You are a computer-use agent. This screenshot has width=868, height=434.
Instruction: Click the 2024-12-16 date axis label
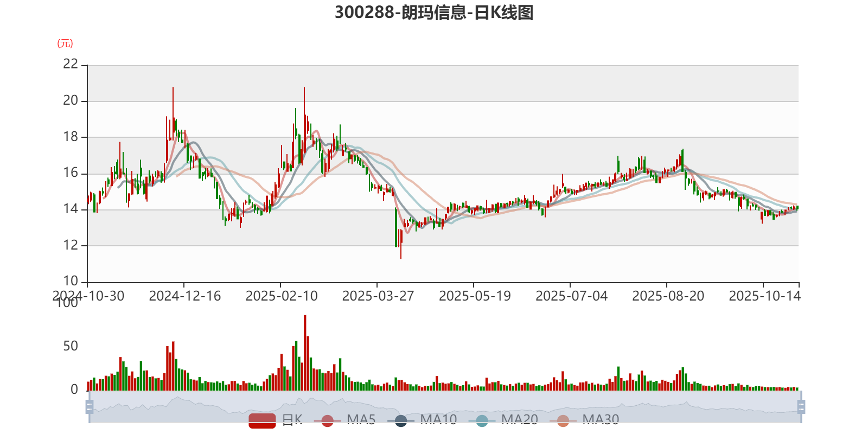pos(185,296)
